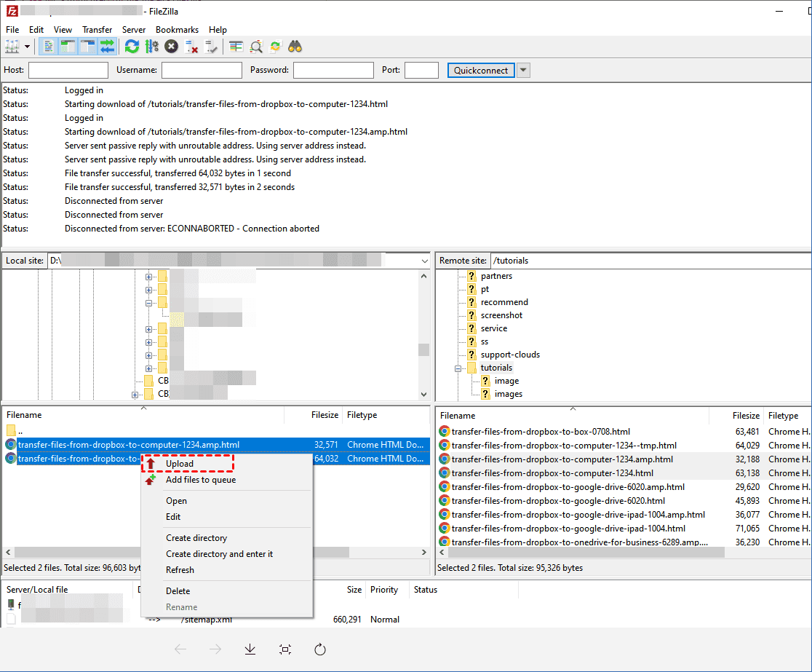Open the Bookmarks menu

pos(177,30)
